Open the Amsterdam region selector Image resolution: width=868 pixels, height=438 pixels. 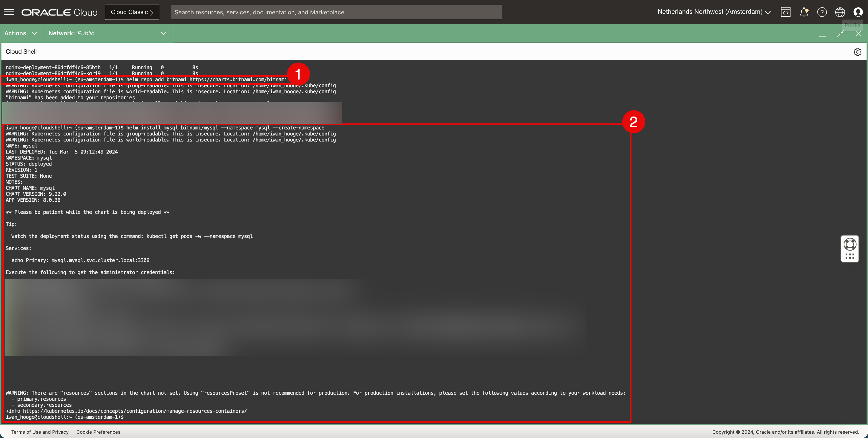point(714,12)
